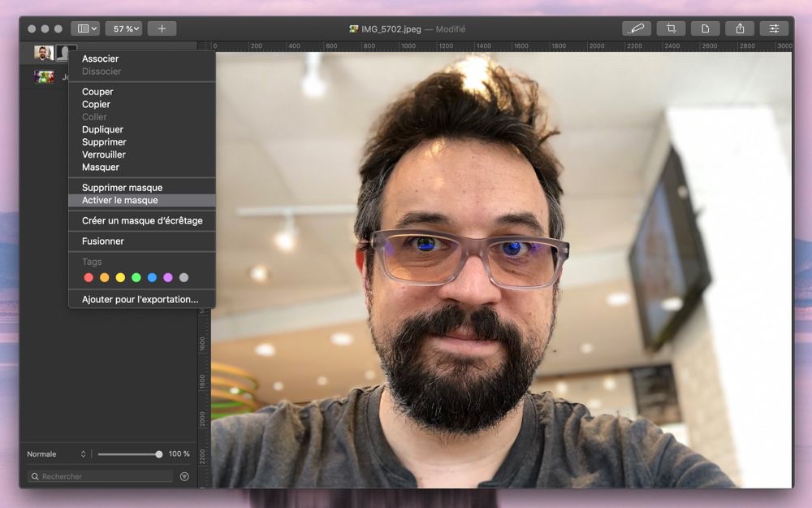This screenshot has height=508, width=812.
Task: Select the colorful second layer thumbnail
Action: click(44, 76)
